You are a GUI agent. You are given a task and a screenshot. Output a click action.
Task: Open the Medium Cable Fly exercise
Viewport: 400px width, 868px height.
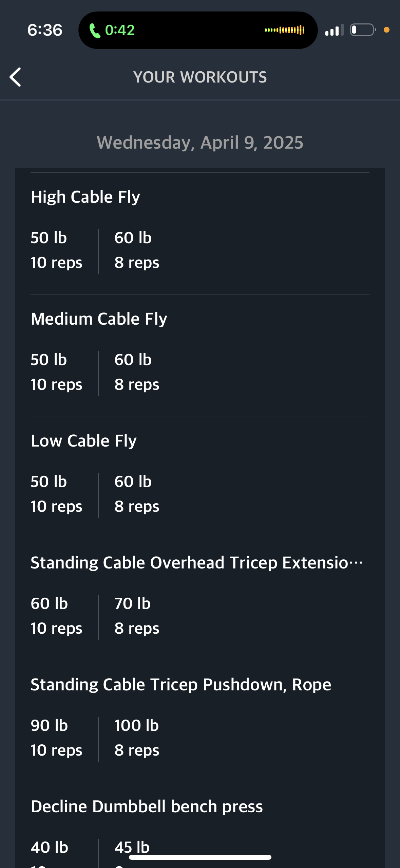[99, 319]
